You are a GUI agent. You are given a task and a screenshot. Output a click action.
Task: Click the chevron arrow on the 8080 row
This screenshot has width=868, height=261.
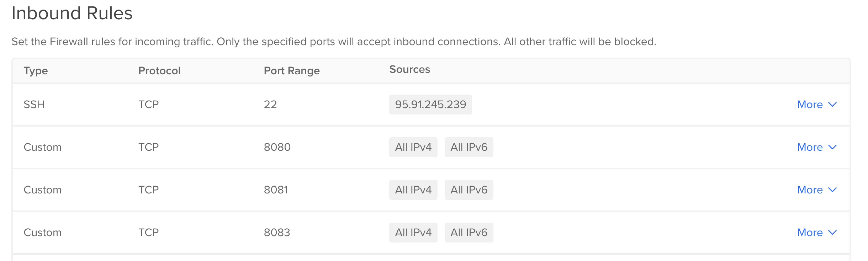coord(832,147)
